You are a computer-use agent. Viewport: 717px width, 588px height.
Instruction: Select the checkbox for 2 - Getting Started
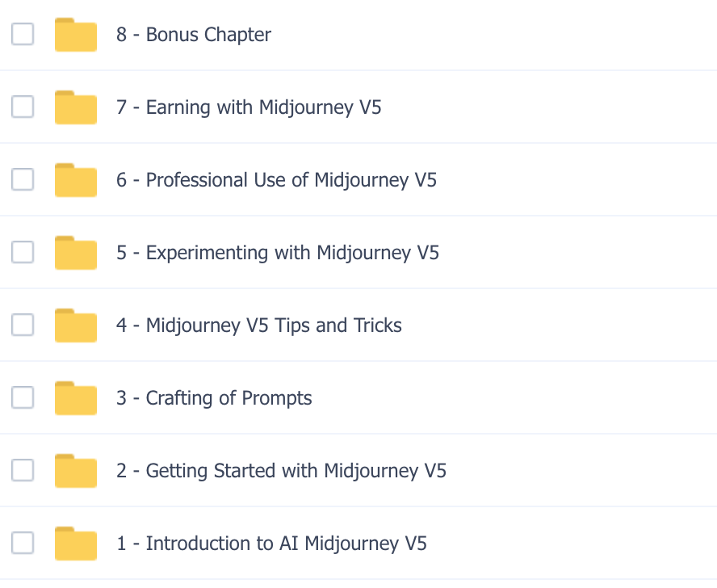(23, 470)
